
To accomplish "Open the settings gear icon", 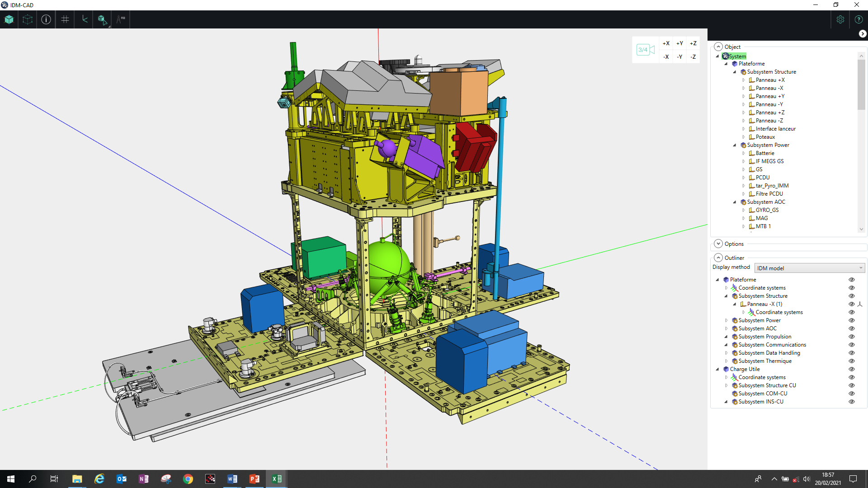I will point(840,19).
